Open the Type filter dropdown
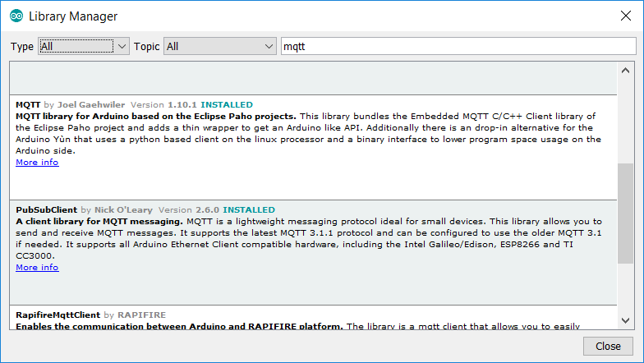 83,47
